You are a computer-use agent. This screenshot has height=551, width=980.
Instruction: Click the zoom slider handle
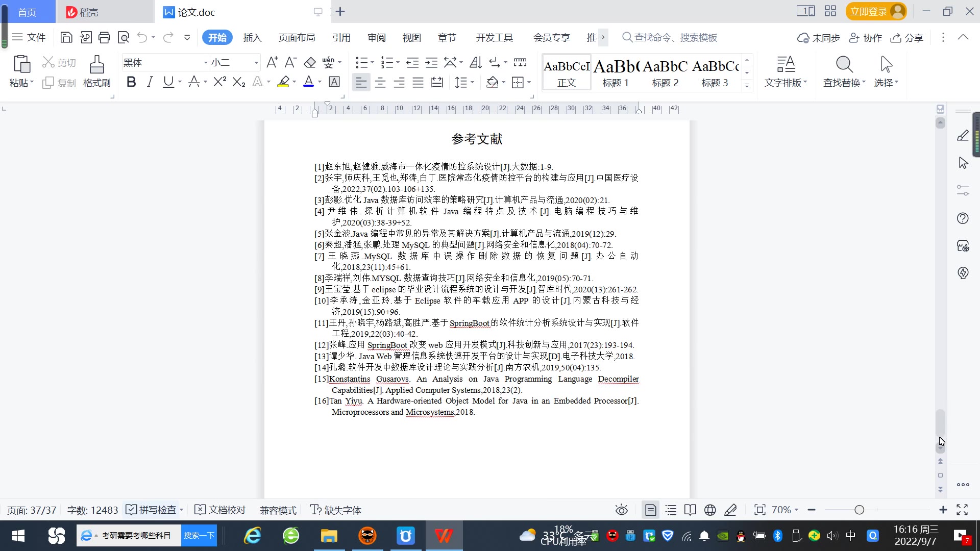tap(859, 510)
